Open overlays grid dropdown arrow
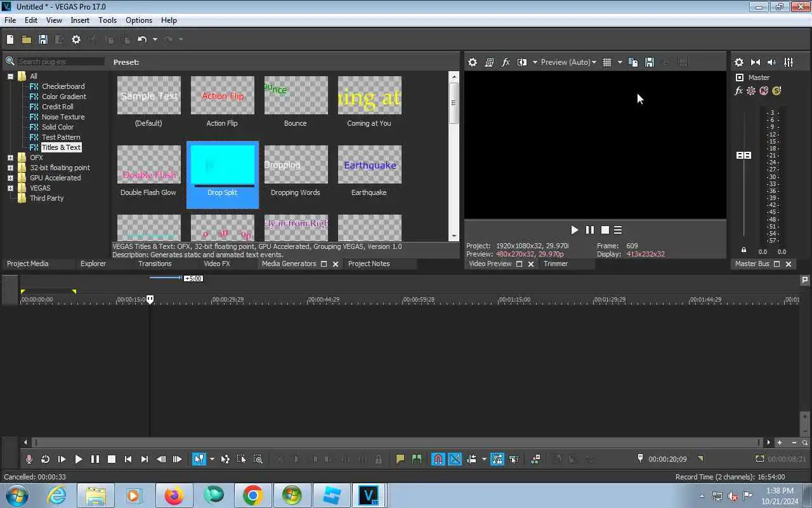The image size is (812, 508). pyautogui.click(x=620, y=62)
